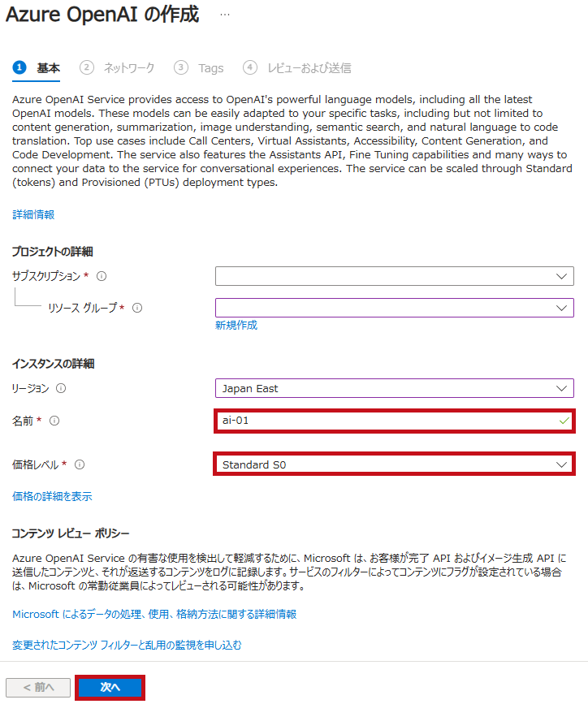Image resolution: width=588 pixels, height=704 pixels.
Task: Click the info icon beside サブスクリプション
Action: pos(102,276)
